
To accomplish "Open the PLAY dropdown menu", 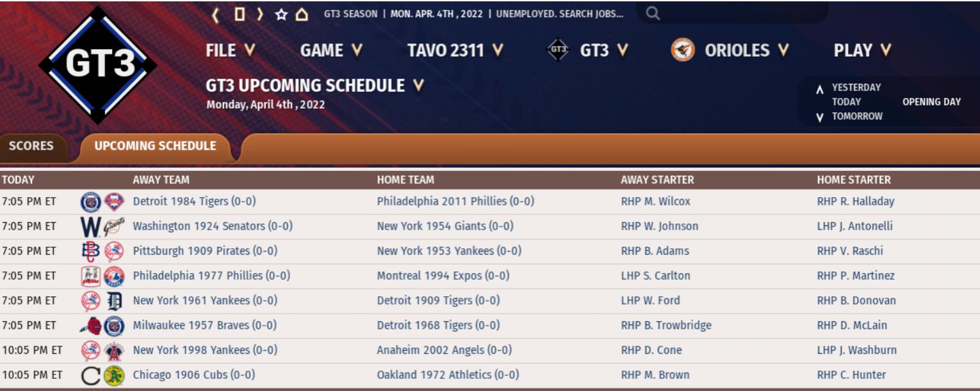I will tap(863, 50).
